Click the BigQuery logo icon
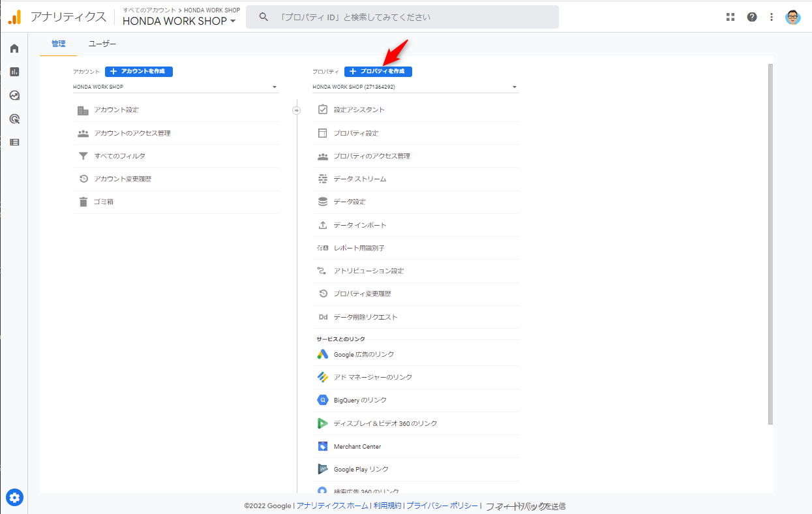Screen dimensions: 812x514 [x=322, y=400]
